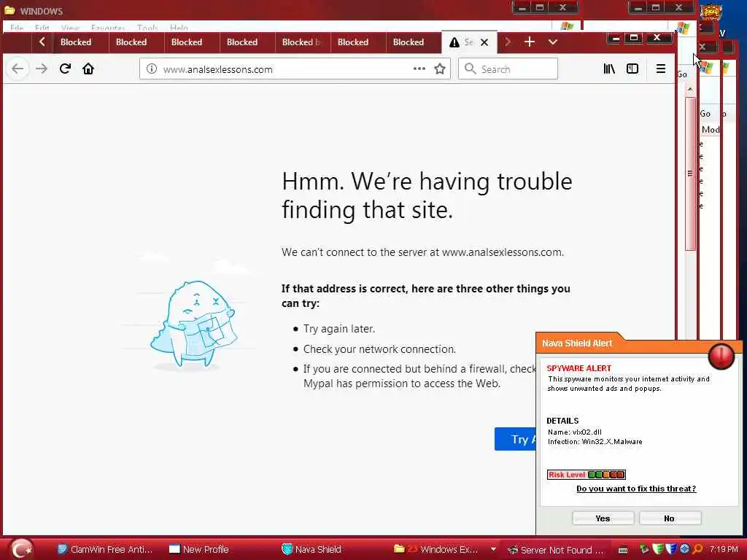
Task: Click Yes in Nava Shield Alert
Action: pyautogui.click(x=603, y=518)
